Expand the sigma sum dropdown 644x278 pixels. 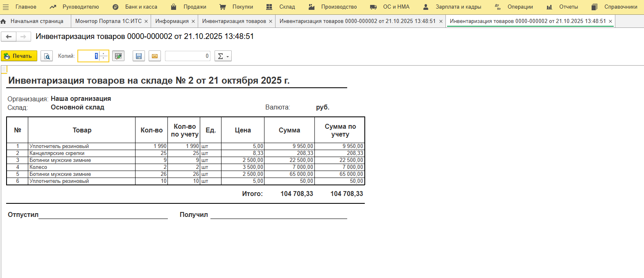223,56
